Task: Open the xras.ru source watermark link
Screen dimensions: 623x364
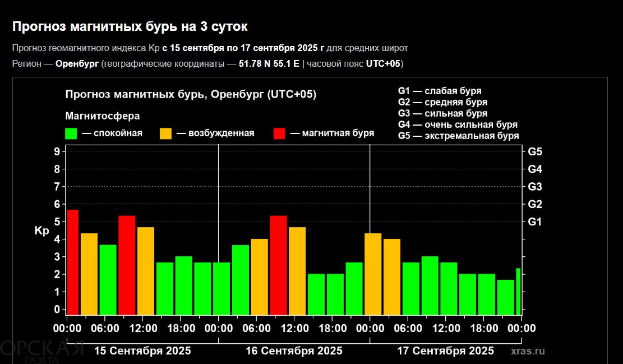Action: click(x=528, y=351)
